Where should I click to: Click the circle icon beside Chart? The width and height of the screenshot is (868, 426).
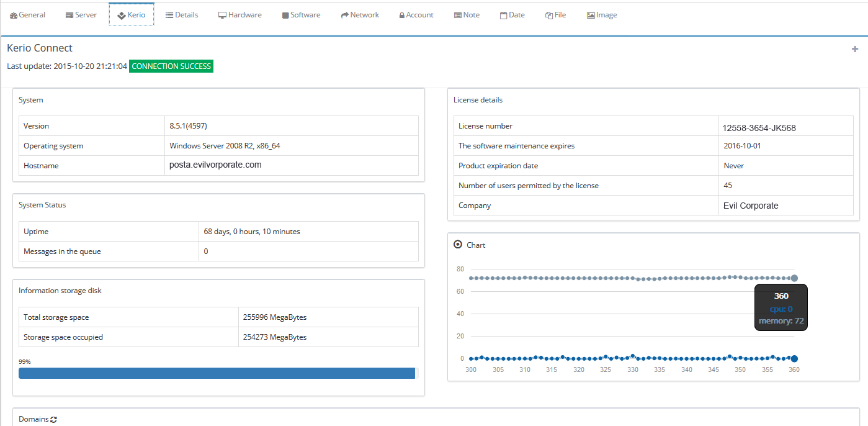click(458, 245)
